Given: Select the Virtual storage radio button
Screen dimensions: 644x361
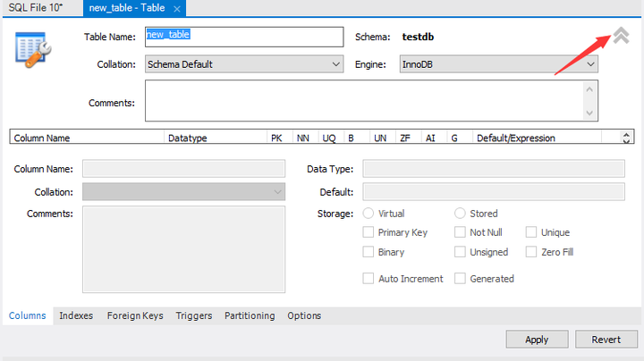Looking at the screenshot, I should point(368,214).
